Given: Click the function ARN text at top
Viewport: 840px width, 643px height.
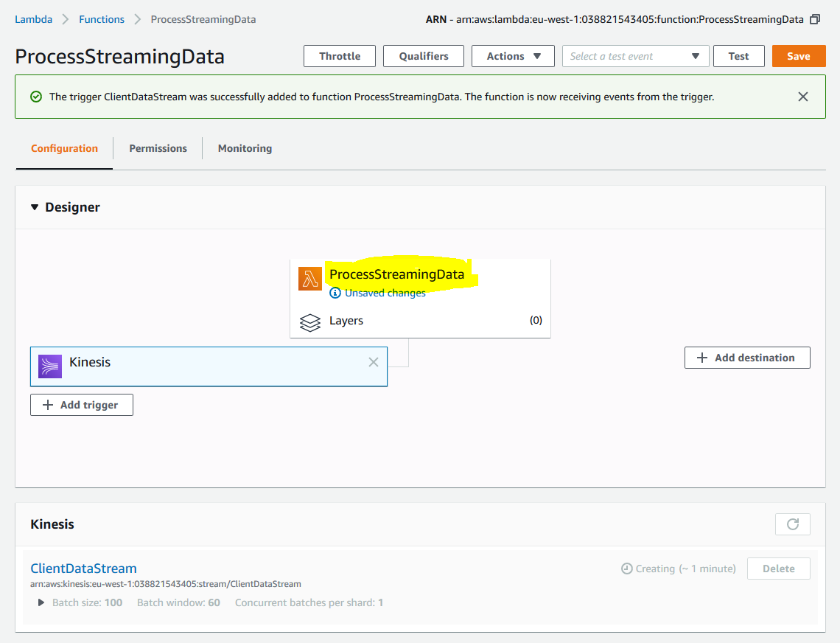Looking at the screenshot, I should 615,19.
